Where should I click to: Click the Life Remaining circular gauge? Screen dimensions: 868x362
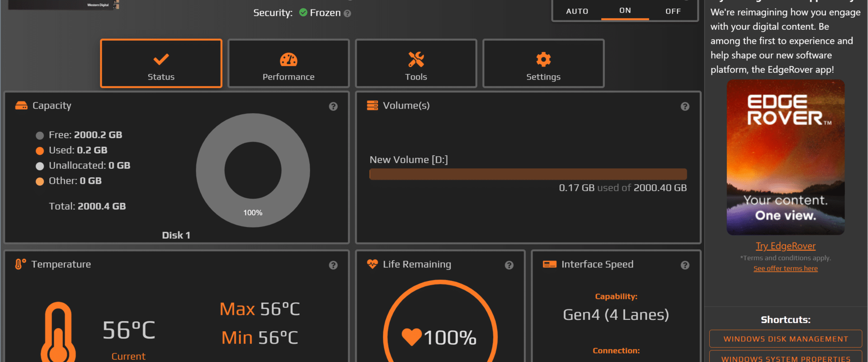[440, 321]
